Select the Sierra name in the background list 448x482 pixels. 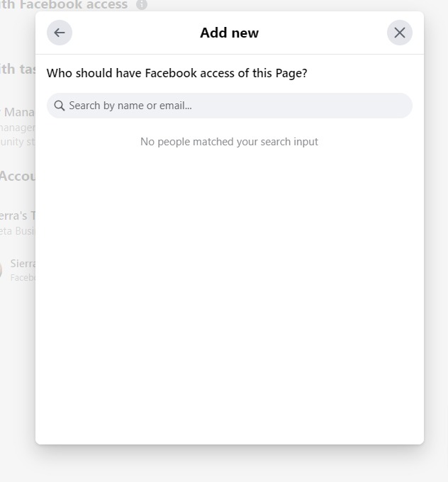pos(23,264)
